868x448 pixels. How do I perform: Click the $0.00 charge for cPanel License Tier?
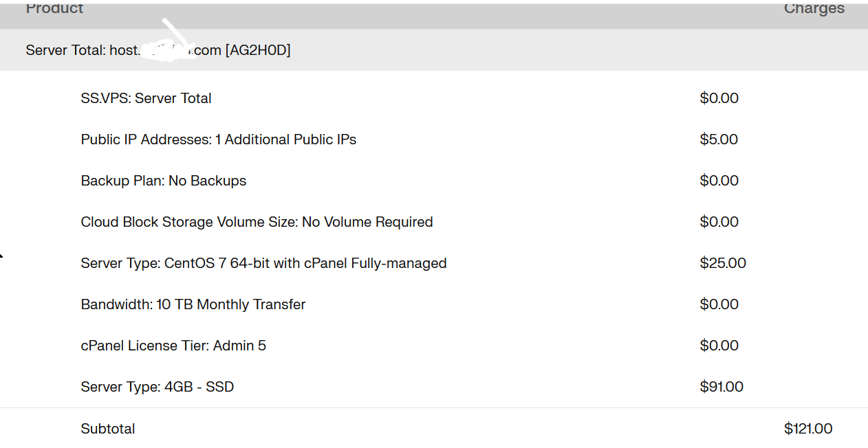[719, 346]
